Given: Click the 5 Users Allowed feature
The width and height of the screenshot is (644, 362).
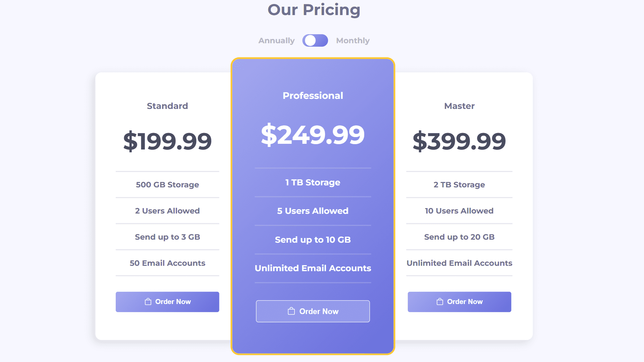Looking at the screenshot, I should click(313, 211).
